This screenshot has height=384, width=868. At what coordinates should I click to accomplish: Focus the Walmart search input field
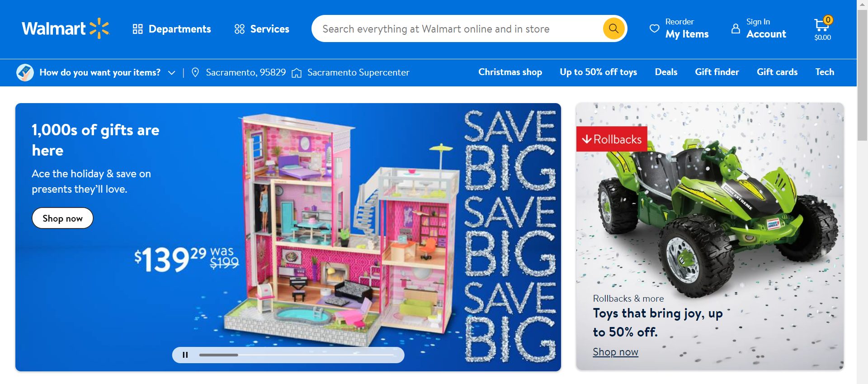click(x=457, y=29)
